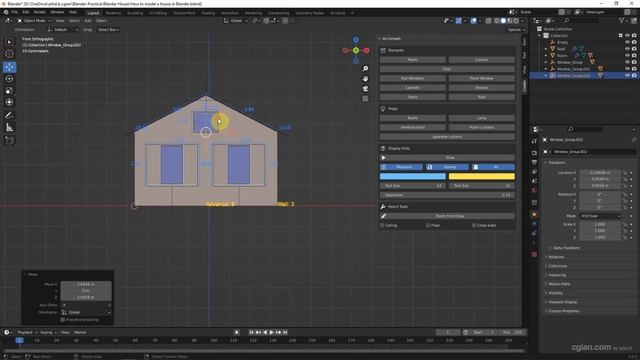Click the Stairs button in Archimesh panel
640x360 pixels.
point(413,97)
